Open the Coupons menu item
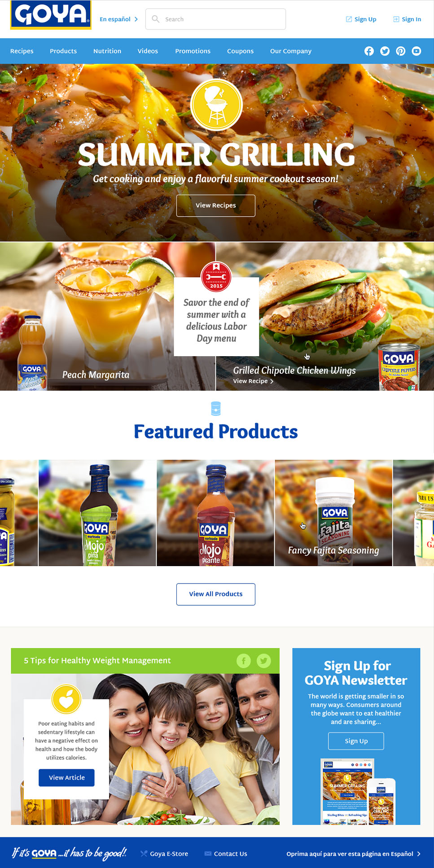This screenshot has height=868, width=434. click(240, 51)
